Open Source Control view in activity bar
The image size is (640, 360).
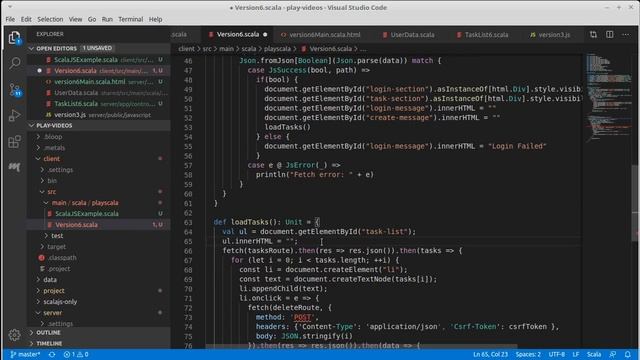15,89
